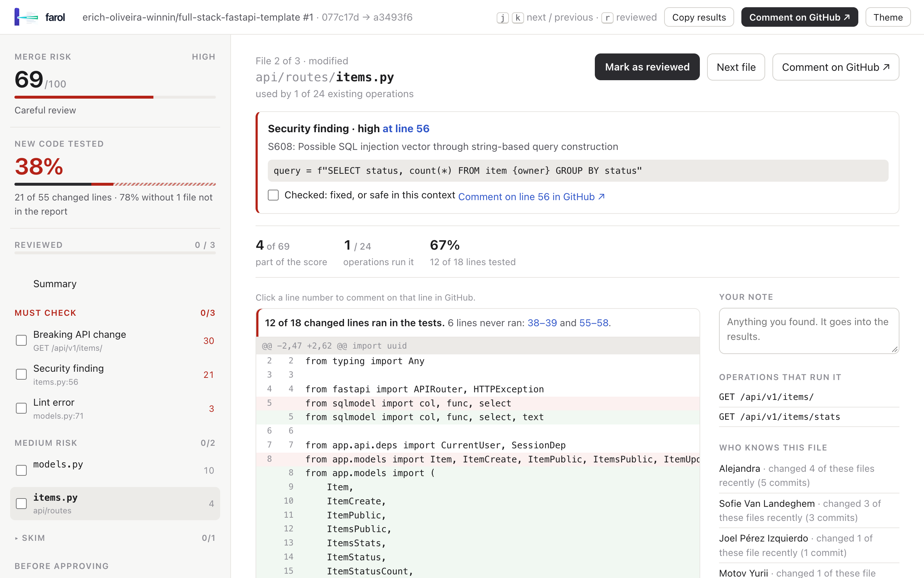Click Mark as reviewed button
Image resolution: width=924 pixels, height=578 pixels.
click(x=647, y=67)
